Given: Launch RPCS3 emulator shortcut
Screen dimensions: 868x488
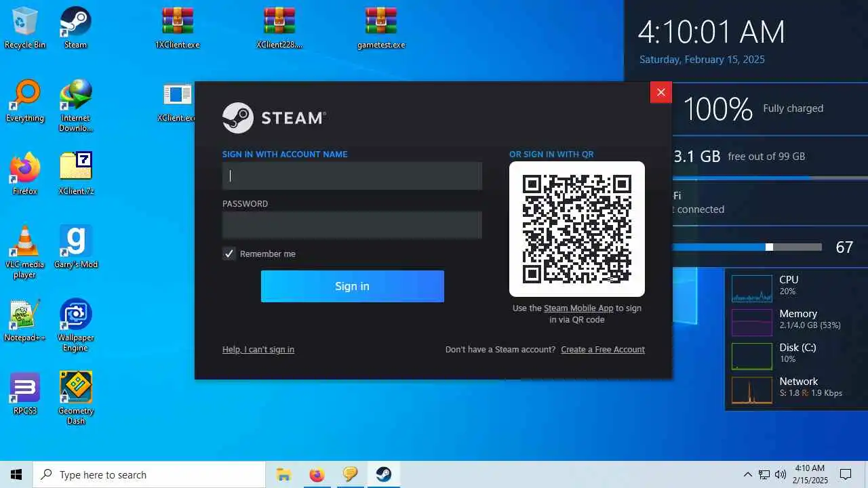Looking at the screenshot, I should 25,394.
